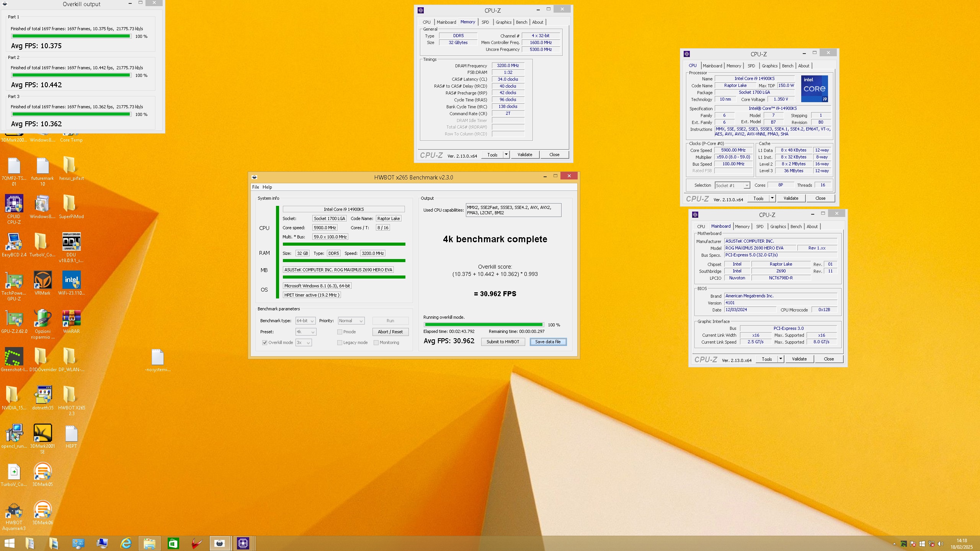Expand Tools arrow in CPU-Z CPU window
Image resolution: width=980 pixels, height=551 pixels.
[772, 198]
